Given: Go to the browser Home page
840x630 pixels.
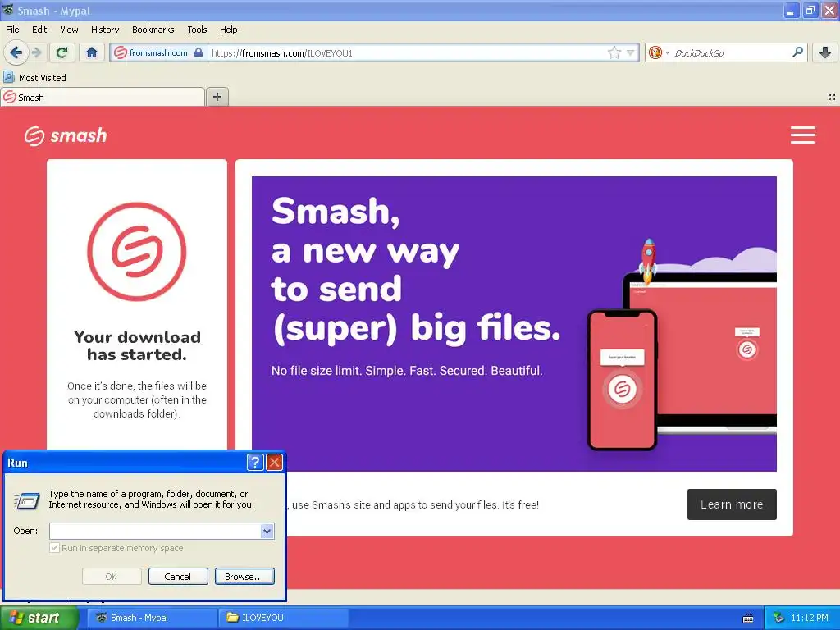Looking at the screenshot, I should click(92, 52).
